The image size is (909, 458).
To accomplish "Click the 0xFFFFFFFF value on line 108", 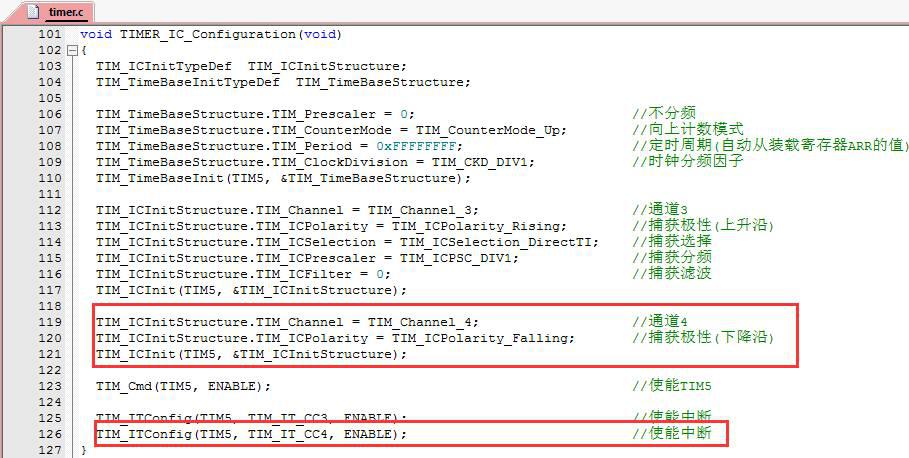I will (x=416, y=146).
